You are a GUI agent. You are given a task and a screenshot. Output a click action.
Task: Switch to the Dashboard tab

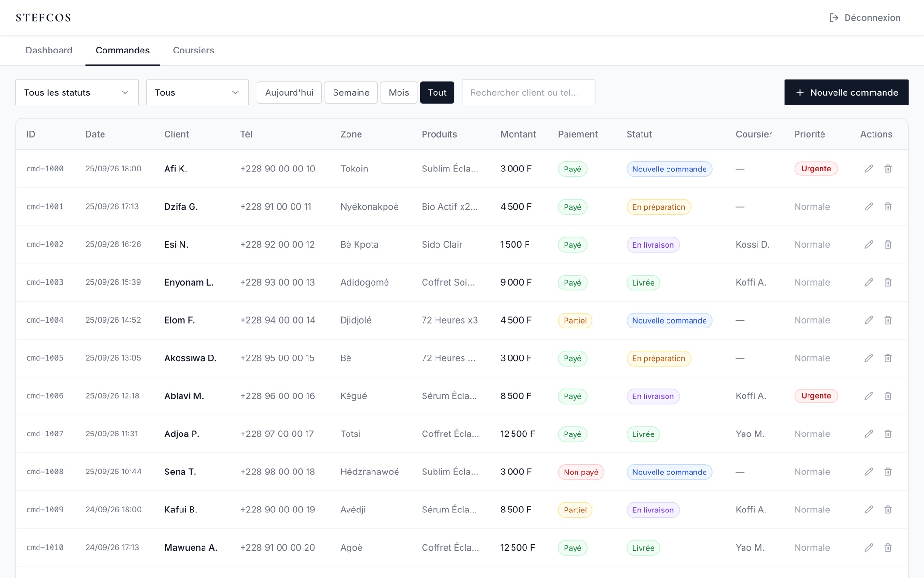tap(49, 50)
